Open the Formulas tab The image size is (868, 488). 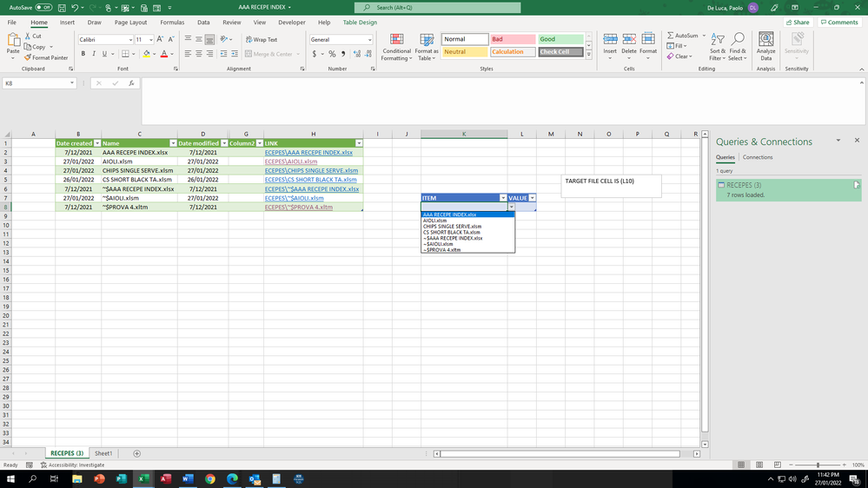point(172,23)
